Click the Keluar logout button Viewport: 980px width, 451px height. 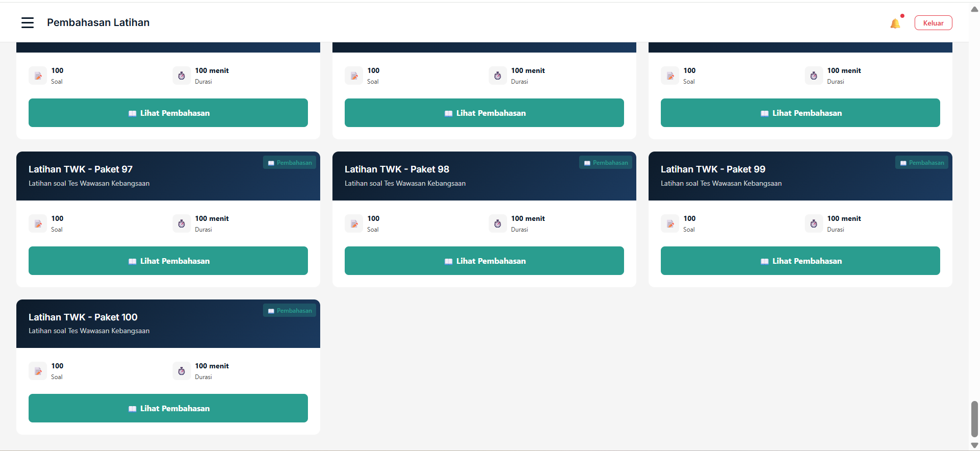(x=933, y=23)
